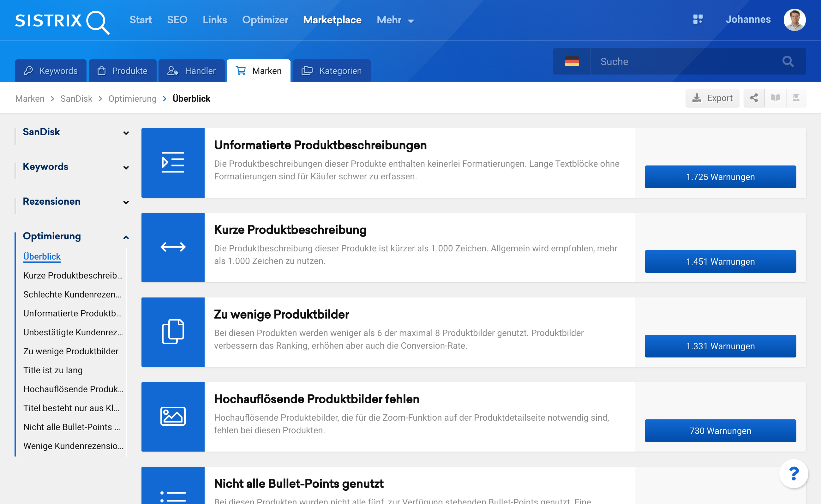
Task: Click the help question mark bubble
Action: (794, 474)
